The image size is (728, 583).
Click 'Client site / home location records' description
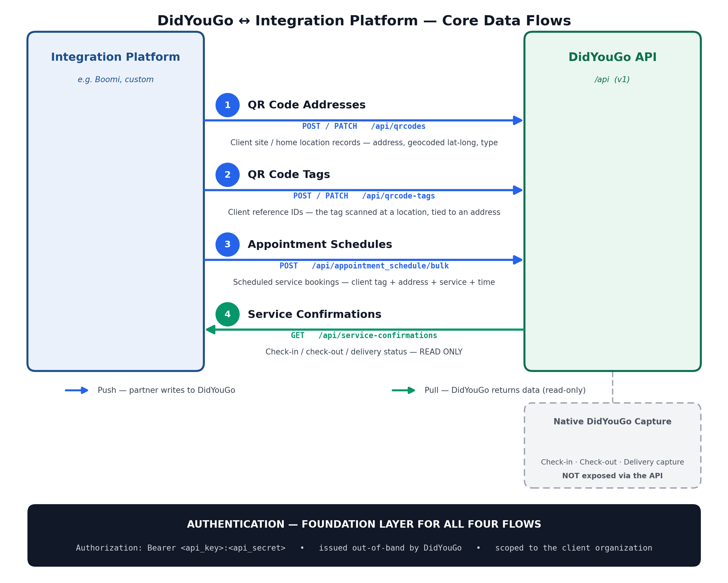(x=364, y=143)
